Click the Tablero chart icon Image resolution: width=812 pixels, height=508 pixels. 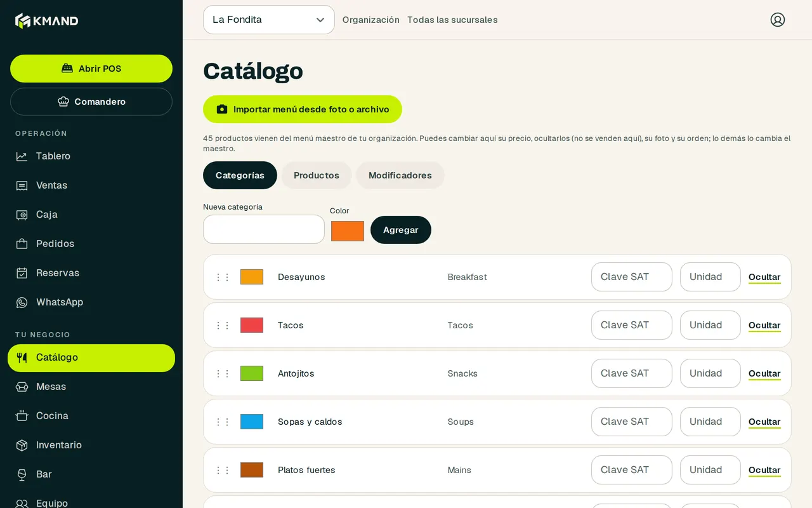[x=22, y=156]
